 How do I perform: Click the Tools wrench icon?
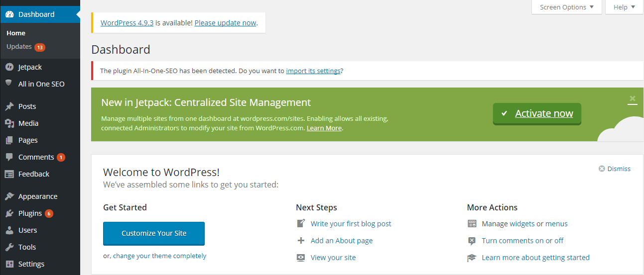tap(9, 247)
